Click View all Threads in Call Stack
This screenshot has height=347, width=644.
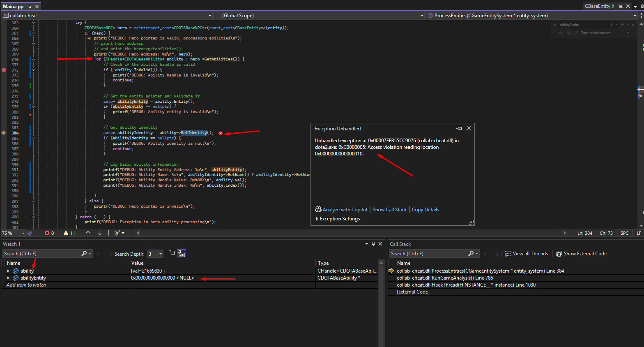coord(526,254)
